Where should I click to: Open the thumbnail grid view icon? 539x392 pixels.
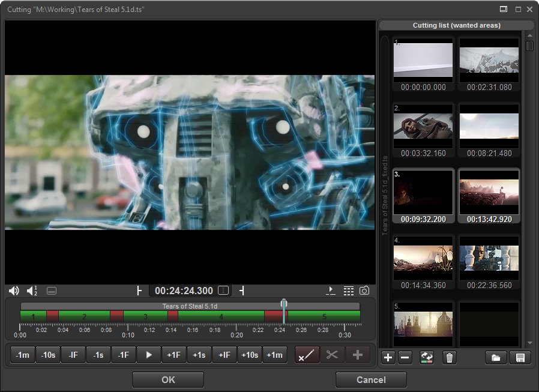coord(348,291)
